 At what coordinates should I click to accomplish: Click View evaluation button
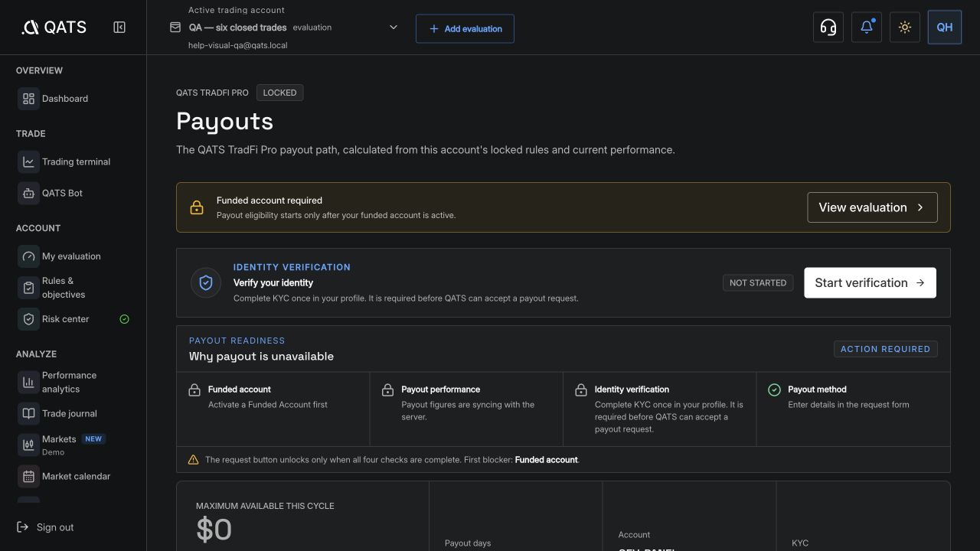872,207
